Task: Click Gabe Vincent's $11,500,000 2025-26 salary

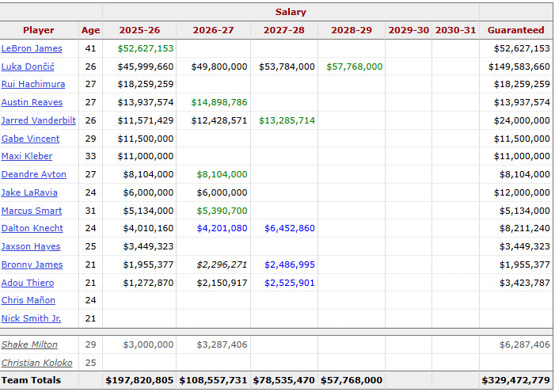Action: click(146, 139)
